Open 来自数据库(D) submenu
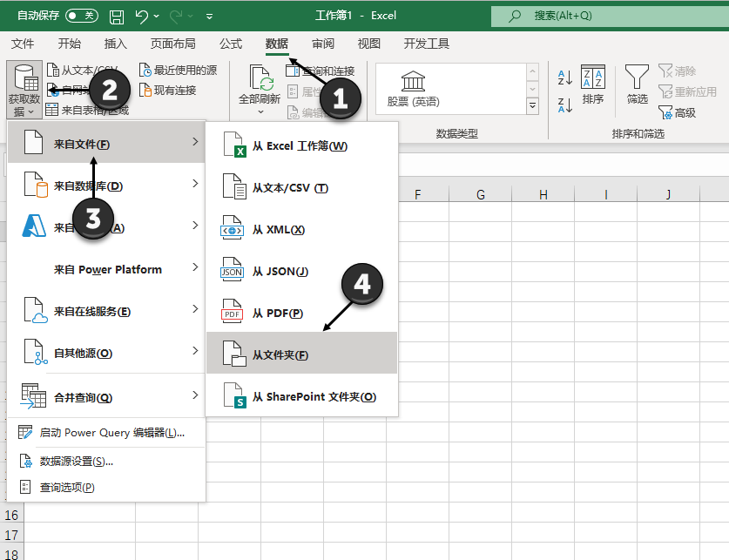This screenshot has width=729, height=560. pos(106,184)
